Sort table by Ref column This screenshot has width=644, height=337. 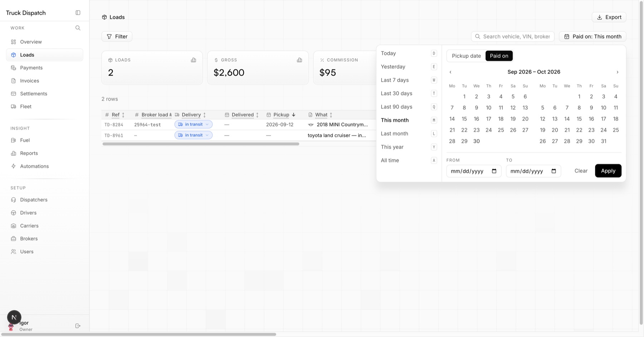tap(115, 115)
